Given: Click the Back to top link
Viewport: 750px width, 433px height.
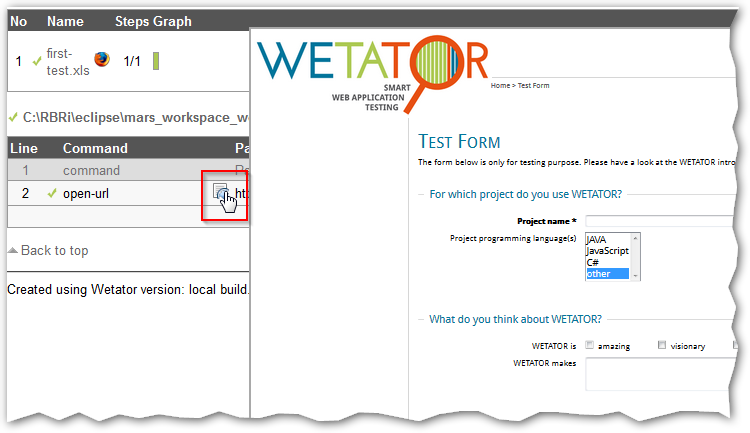Looking at the screenshot, I should tap(49, 250).
